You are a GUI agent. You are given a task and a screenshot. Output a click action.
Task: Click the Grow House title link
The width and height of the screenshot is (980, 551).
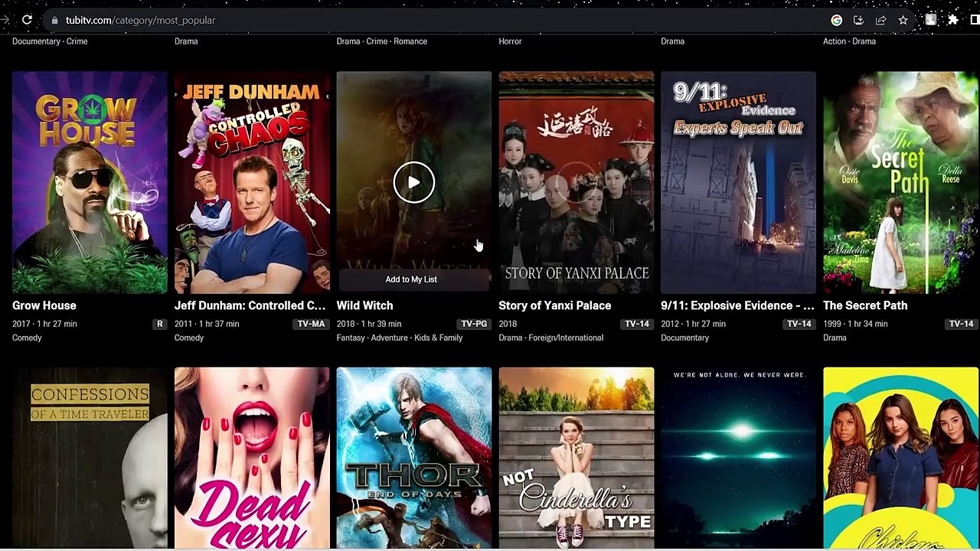click(x=44, y=305)
